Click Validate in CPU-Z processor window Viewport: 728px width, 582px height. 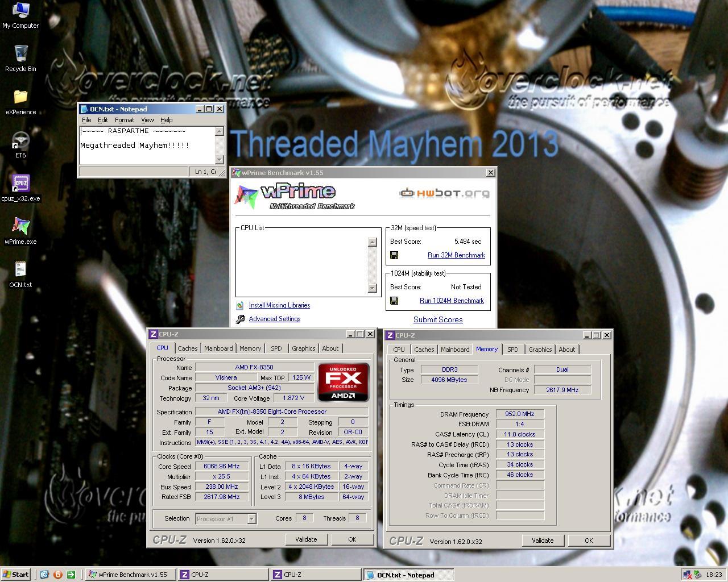click(x=306, y=539)
